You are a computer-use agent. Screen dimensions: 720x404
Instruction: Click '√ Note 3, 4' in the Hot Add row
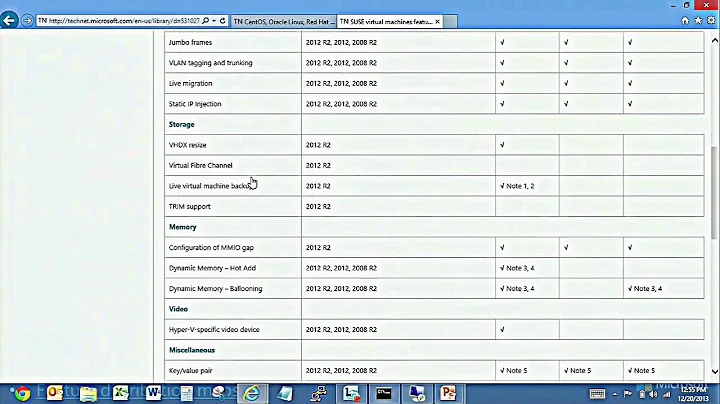point(517,268)
